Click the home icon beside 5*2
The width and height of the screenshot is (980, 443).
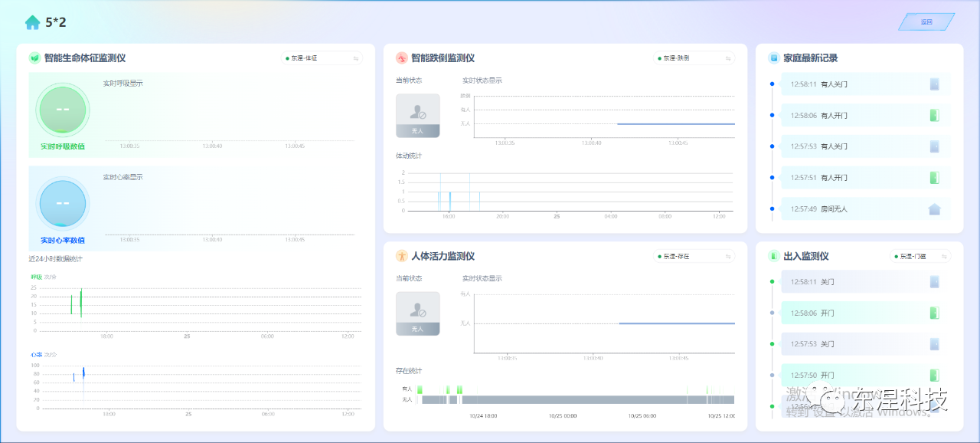tap(32, 22)
